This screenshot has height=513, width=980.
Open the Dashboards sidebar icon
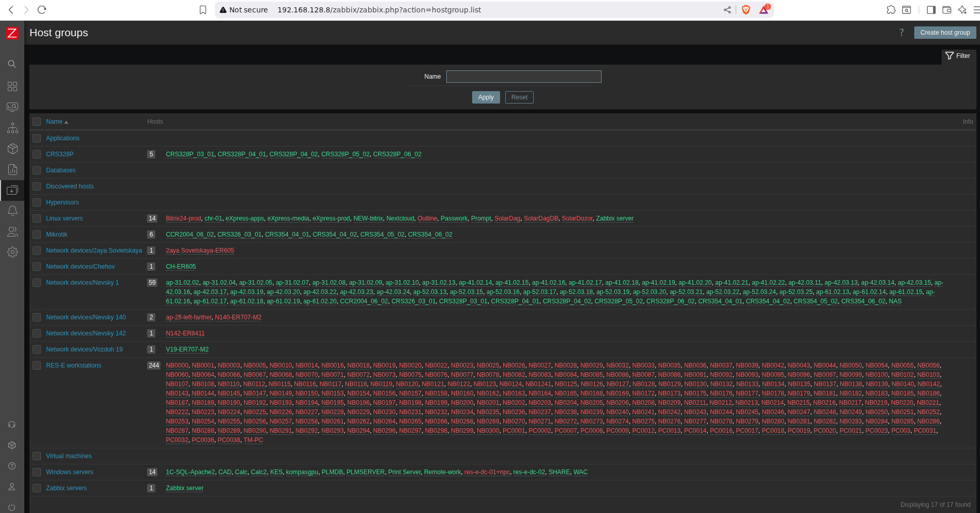click(x=12, y=86)
